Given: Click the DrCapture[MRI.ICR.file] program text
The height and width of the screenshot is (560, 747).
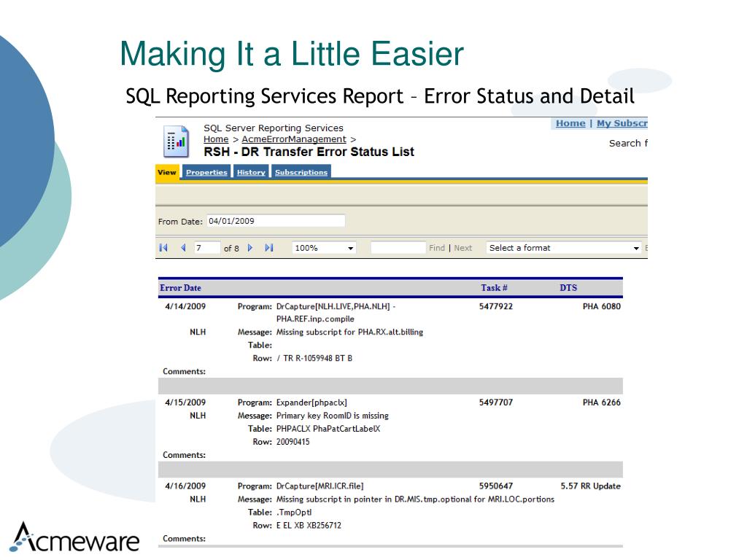Looking at the screenshot, I should [x=320, y=486].
